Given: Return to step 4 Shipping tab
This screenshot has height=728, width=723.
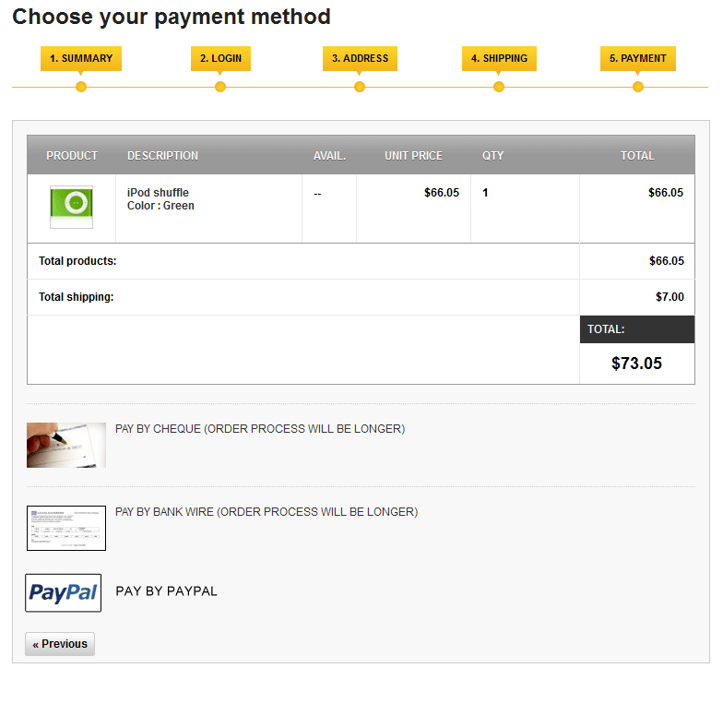Looking at the screenshot, I should [x=499, y=58].
